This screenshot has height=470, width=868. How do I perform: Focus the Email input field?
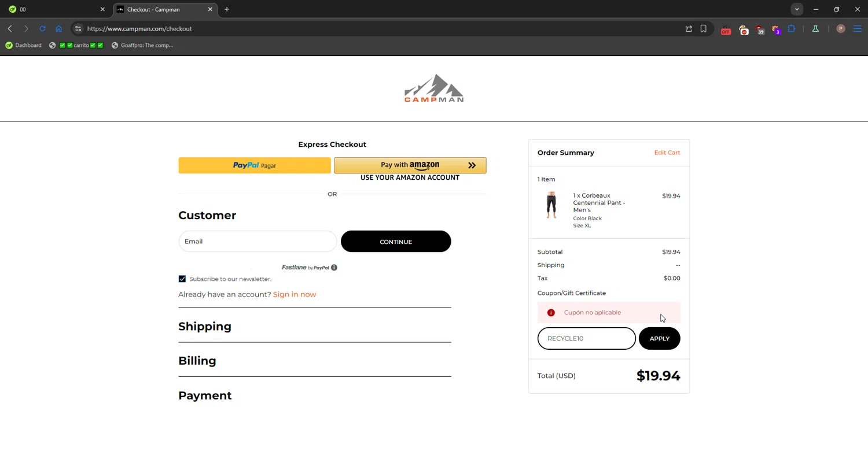(258, 242)
